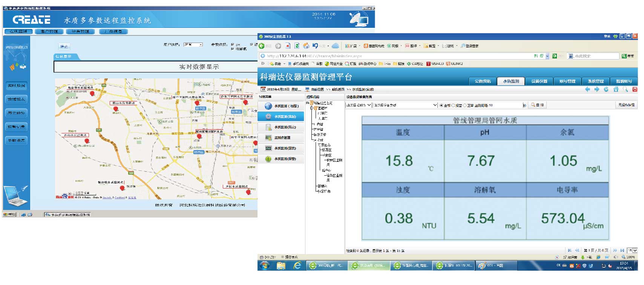Go back with the browser's green Back arrow

click(x=261, y=46)
